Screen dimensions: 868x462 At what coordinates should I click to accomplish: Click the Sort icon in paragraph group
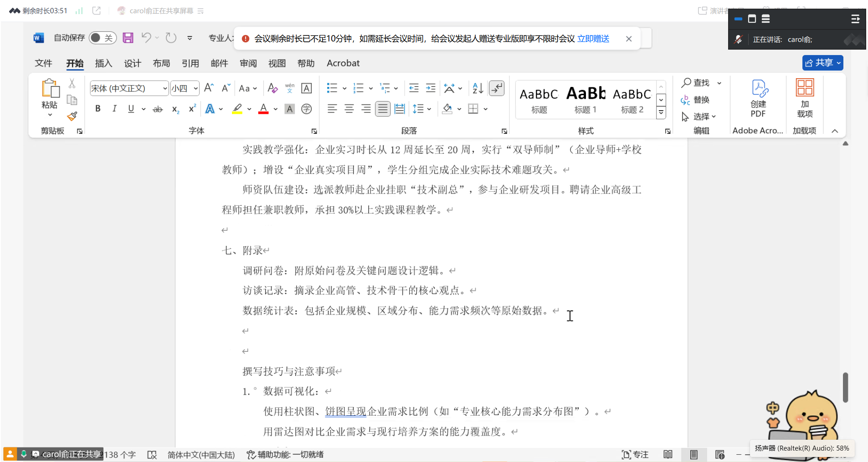pyautogui.click(x=478, y=88)
